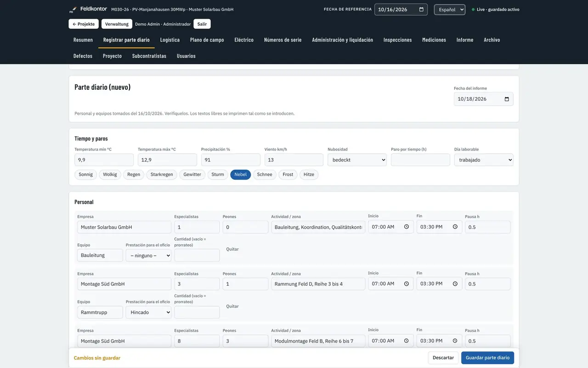
Task: Toggle the Sturm weather chip
Action: (x=218, y=175)
